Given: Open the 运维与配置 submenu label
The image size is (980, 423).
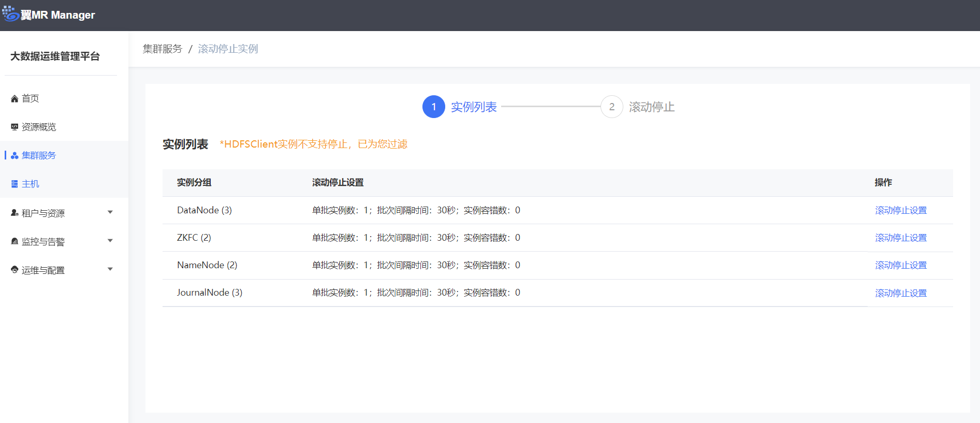Looking at the screenshot, I should click(43, 270).
